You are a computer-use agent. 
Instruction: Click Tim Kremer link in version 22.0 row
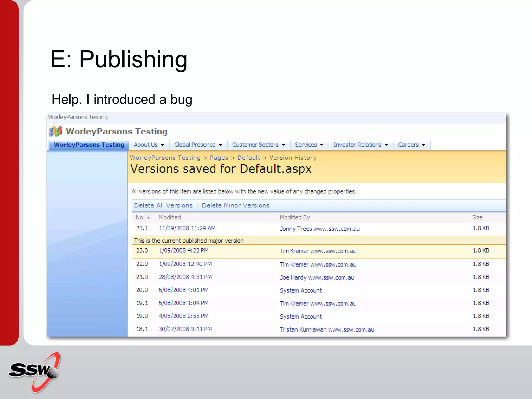[x=318, y=264]
